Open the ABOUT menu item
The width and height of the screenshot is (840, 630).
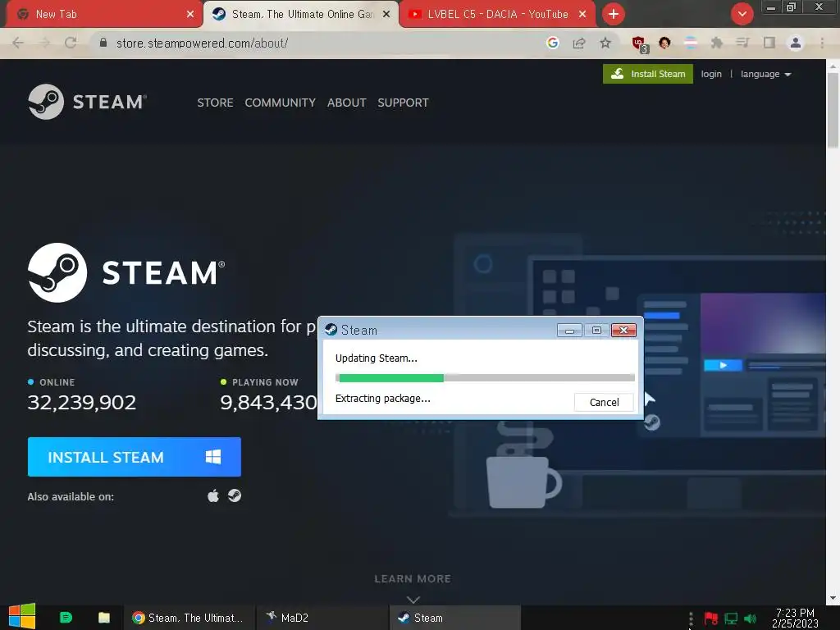347,103
